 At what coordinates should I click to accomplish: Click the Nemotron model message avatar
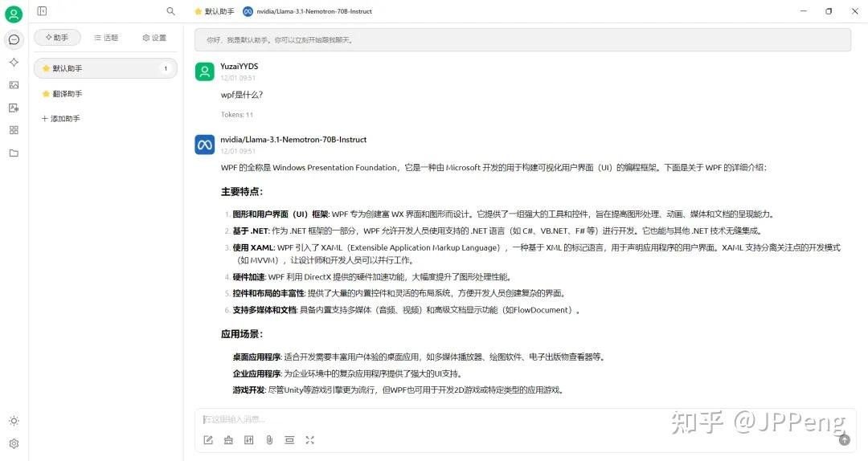pyautogui.click(x=205, y=145)
